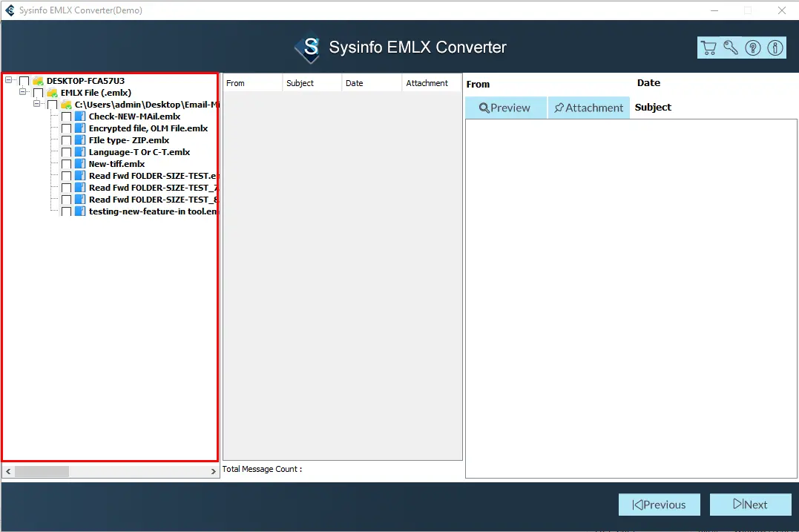Click the Previous button
This screenshot has height=532, width=799.
660,505
